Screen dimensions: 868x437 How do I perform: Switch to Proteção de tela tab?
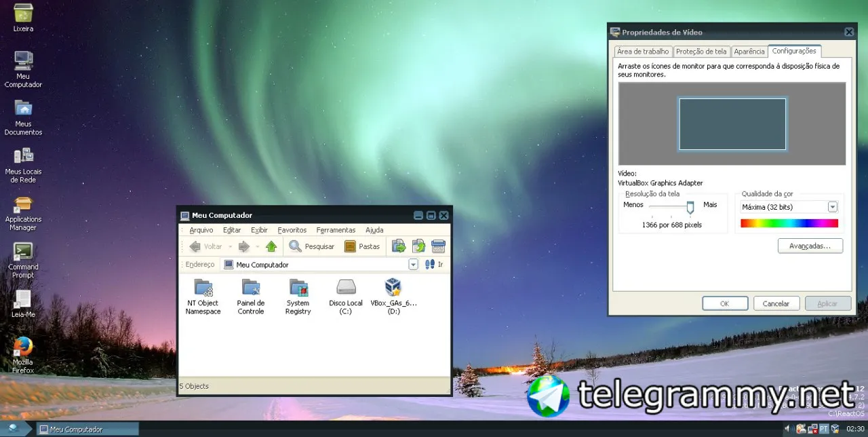(702, 52)
